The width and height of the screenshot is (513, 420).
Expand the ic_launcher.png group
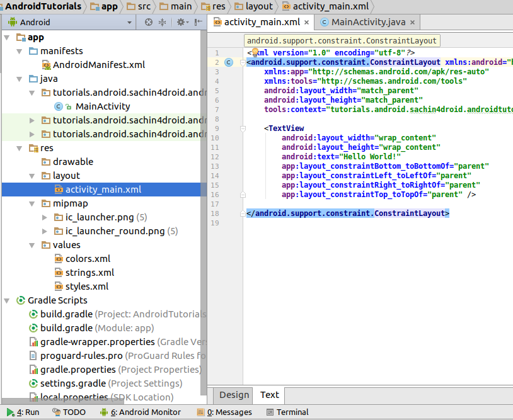45,217
